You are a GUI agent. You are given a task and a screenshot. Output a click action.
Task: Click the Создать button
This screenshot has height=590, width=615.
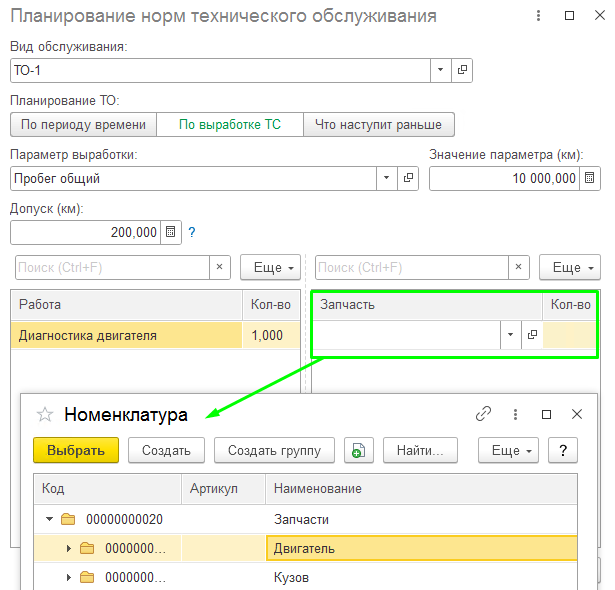[166, 450]
